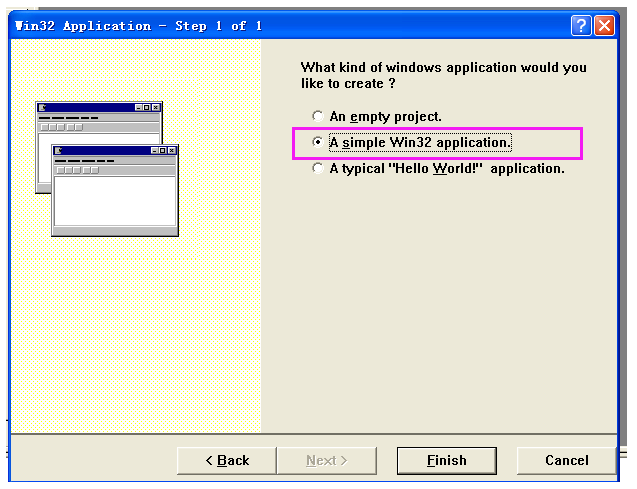
Task: Click the "Win32 Application - Step 1 of 1" title
Action: click(138, 26)
